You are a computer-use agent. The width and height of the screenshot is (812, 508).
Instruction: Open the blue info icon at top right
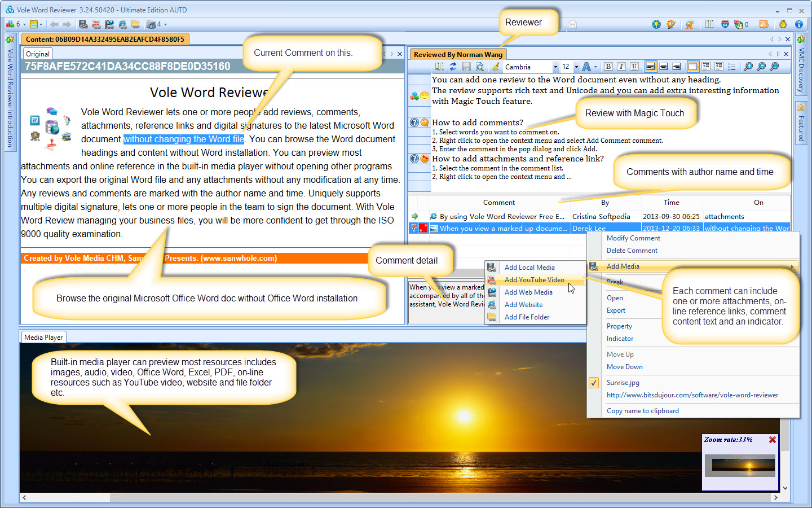798,24
